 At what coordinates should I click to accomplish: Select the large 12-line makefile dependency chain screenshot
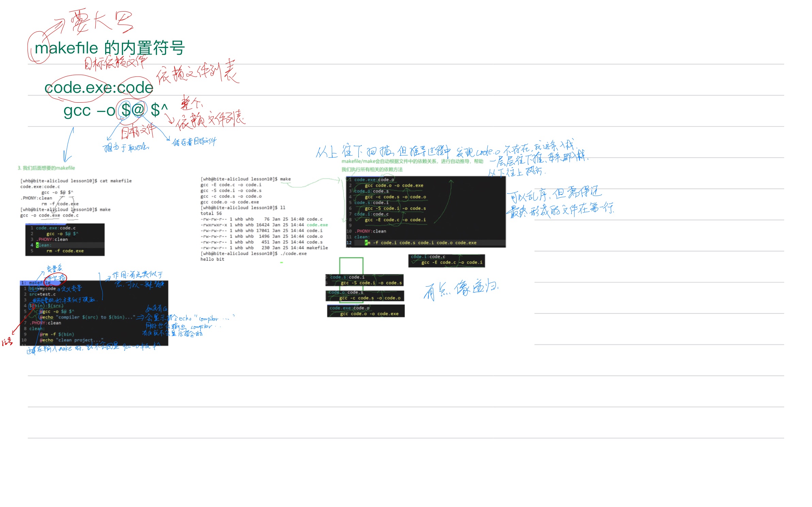coord(425,211)
